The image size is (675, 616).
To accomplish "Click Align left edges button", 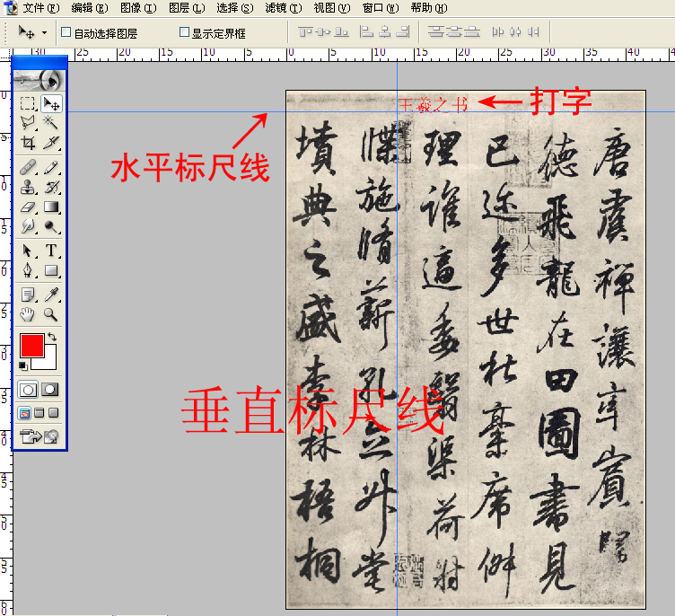I will pos(366,31).
